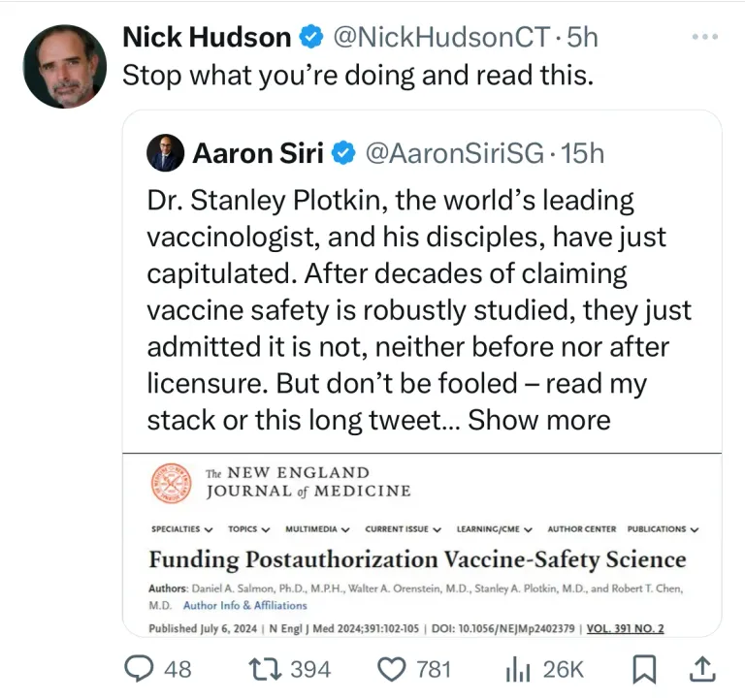Open the Current Issue menu

tap(403, 529)
